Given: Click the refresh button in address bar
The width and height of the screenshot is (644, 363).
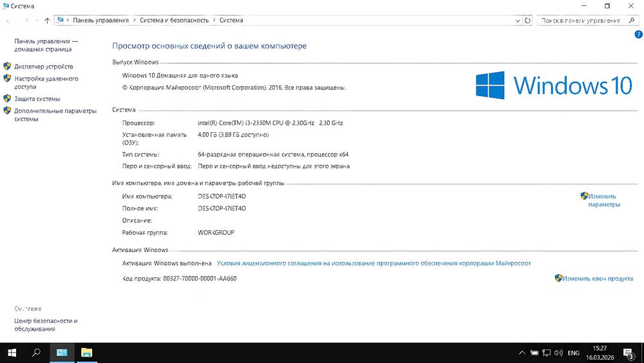Looking at the screenshot, I should 527,21.
